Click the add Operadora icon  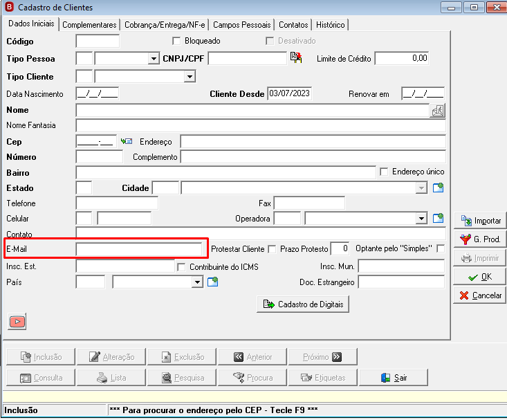438,219
